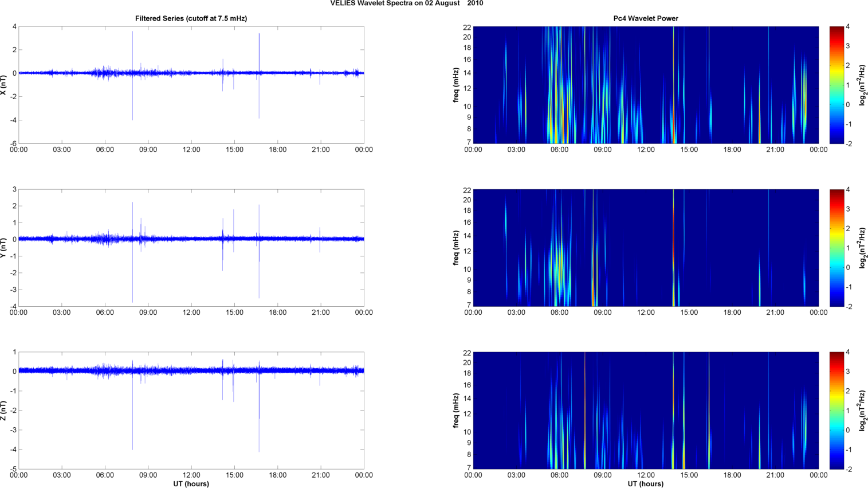This screenshot has width=868, height=488.
Task: Click the Y series spike just before 08:00
Action: [x=132, y=275]
